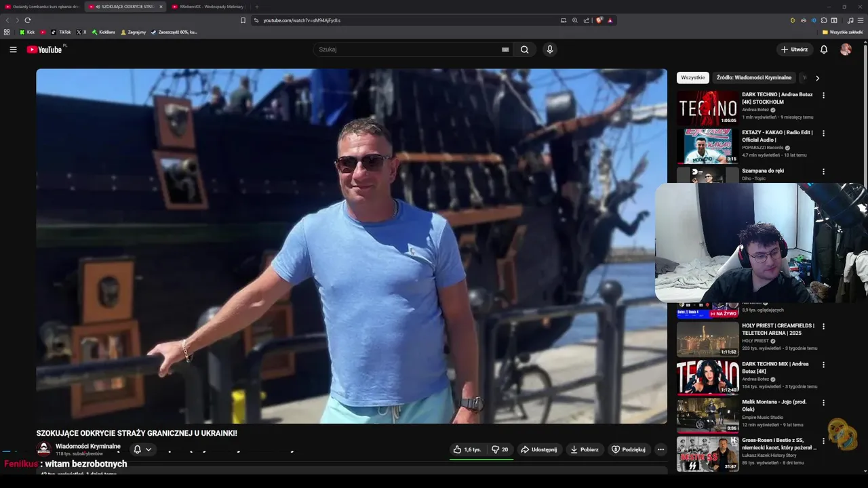The image size is (868, 488).
Task: Click the youtube.com address bar URL
Action: coord(302,20)
